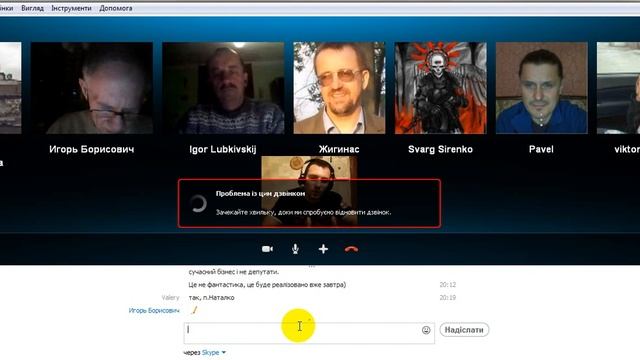Image resolution: width=640 pixels, height=360 pixels.
Task: Mute the microphone in call controls
Action: [x=295, y=249]
